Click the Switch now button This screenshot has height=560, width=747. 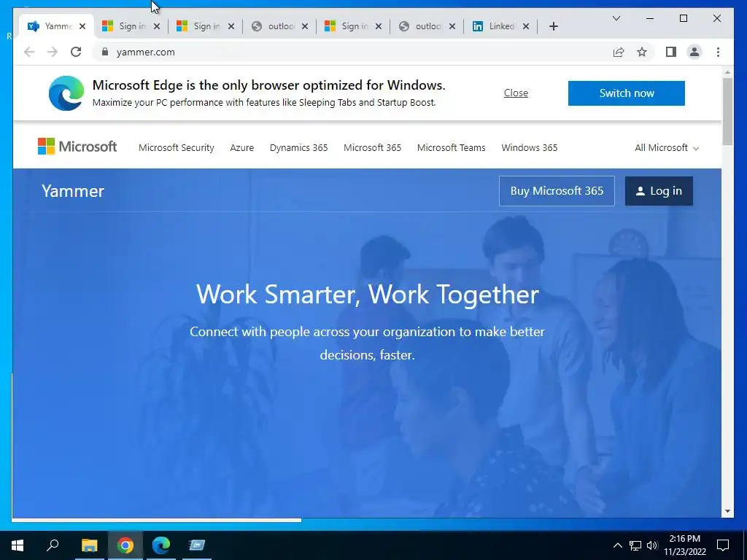click(x=627, y=93)
